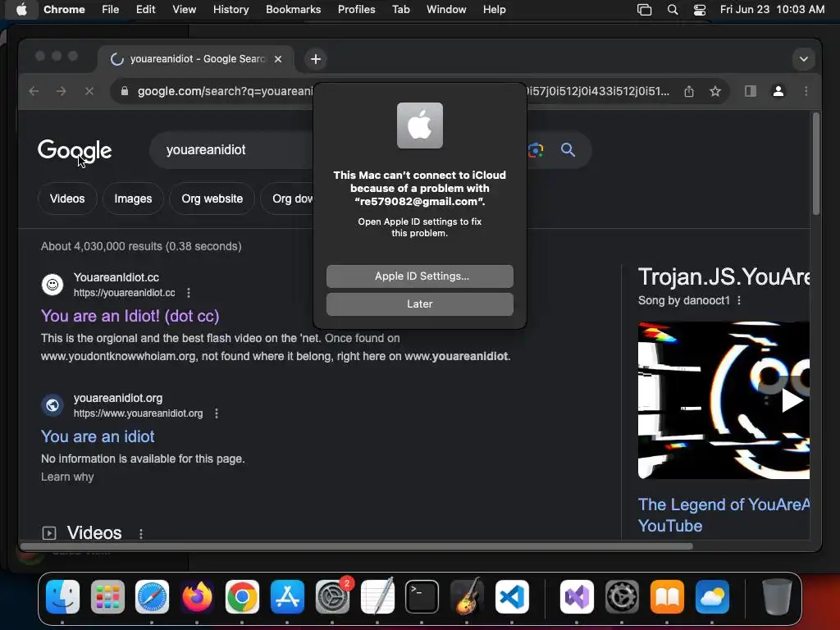Screen dimensions: 840x630
Task: Open Chrome icon in the Dock
Action: click(x=242, y=596)
